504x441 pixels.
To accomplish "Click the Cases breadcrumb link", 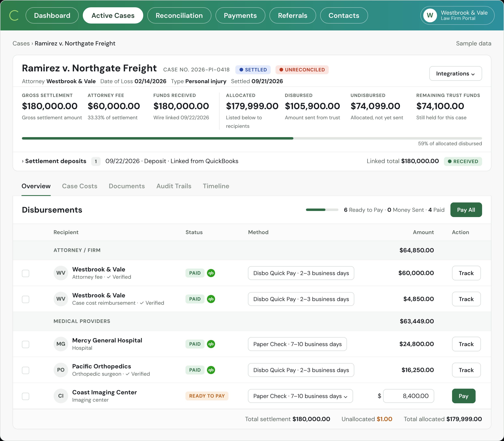I will (21, 44).
